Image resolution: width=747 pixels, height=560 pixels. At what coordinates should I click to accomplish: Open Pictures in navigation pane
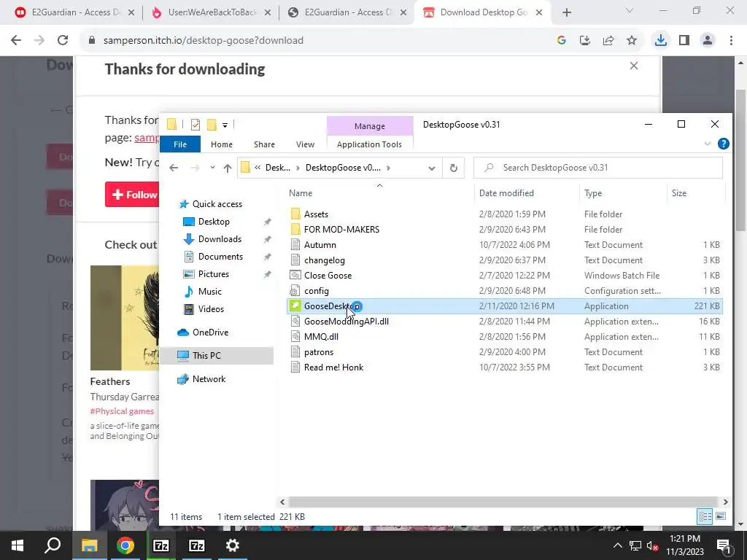[x=214, y=274]
